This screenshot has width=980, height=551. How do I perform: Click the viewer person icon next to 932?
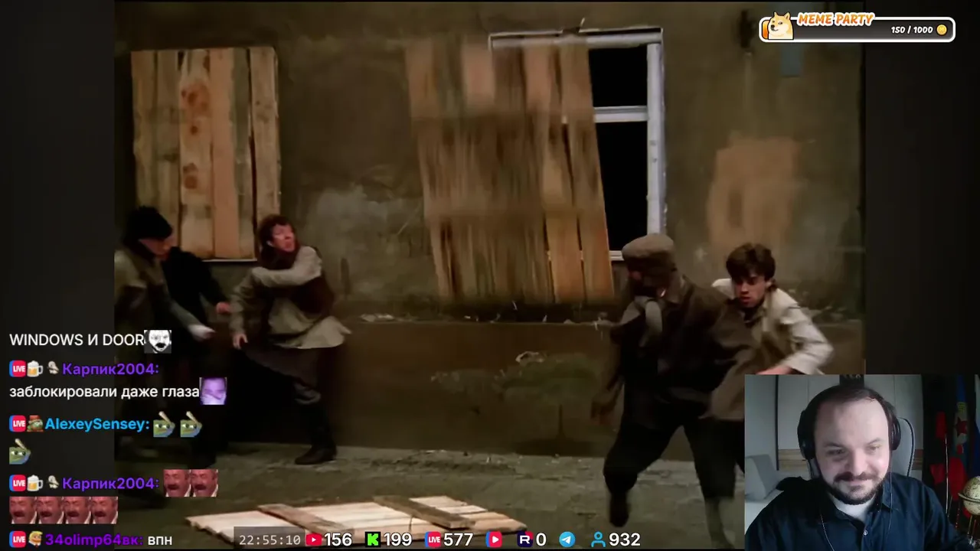pyautogui.click(x=599, y=540)
